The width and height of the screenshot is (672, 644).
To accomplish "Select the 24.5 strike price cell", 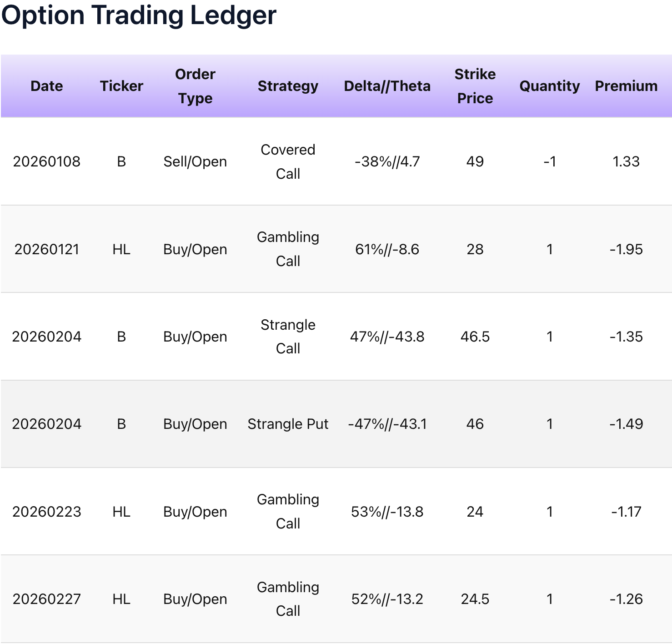I will (x=475, y=599).
